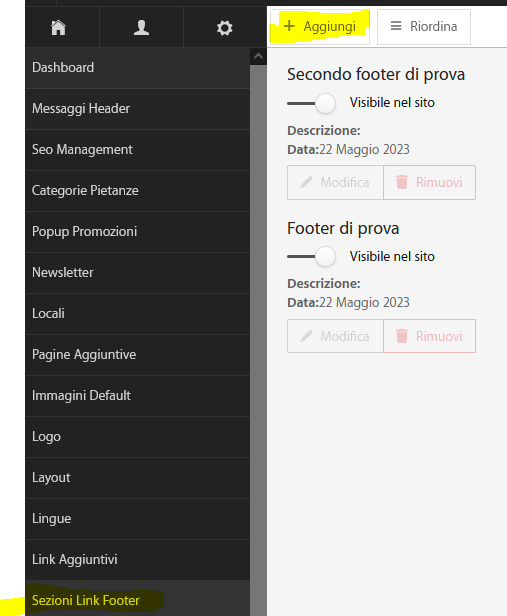507x616 pixels.
Task: Click trash icon for Secondo footer di prova
Action: click(x=402, y=182)
